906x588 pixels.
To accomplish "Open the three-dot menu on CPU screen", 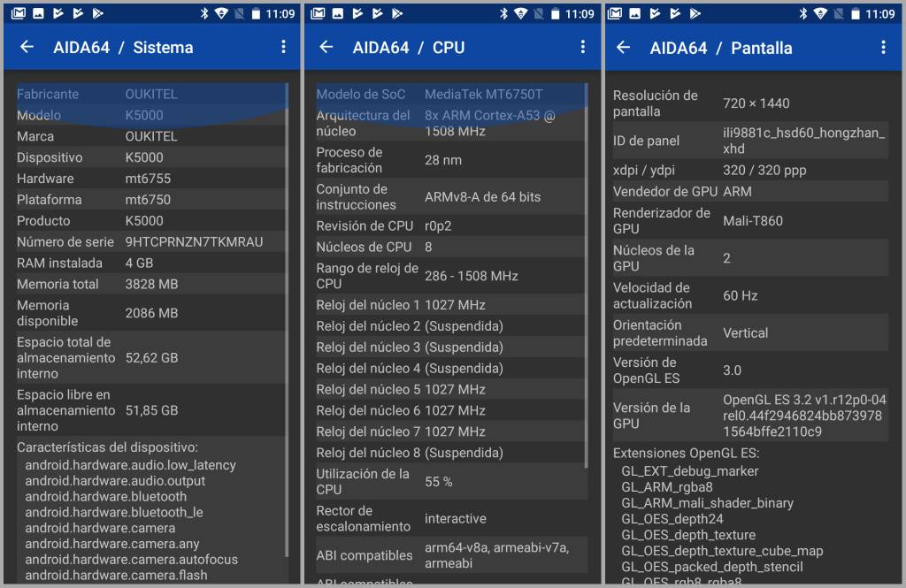I will tap(582, 47).
